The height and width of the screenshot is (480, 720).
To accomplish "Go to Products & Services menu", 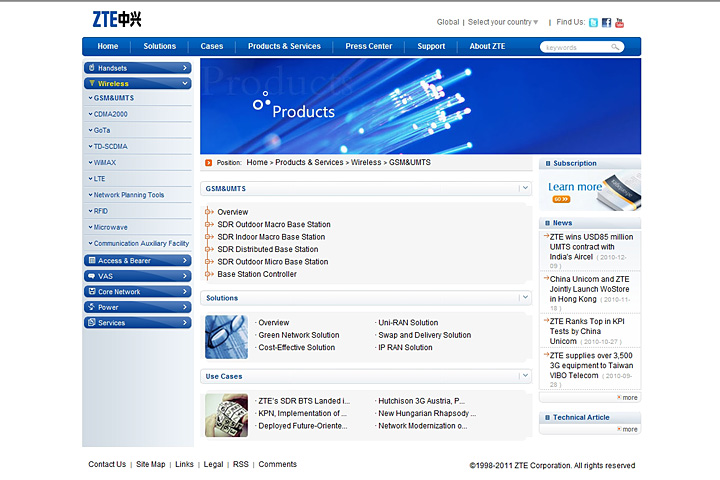I will pos(284,46).
